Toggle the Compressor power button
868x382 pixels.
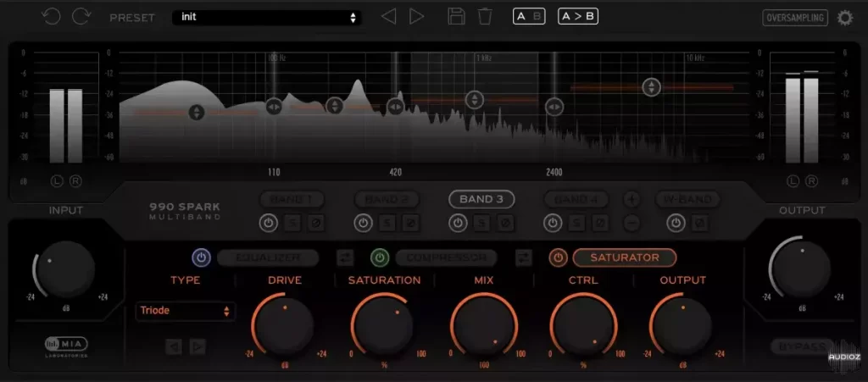point(380,257)
